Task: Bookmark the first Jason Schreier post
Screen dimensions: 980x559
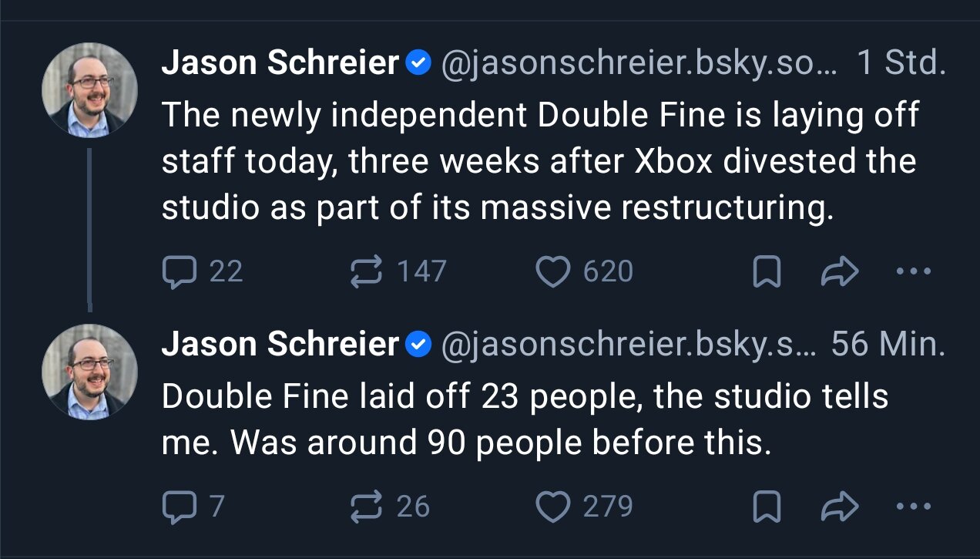Action: tap(767, 271)
